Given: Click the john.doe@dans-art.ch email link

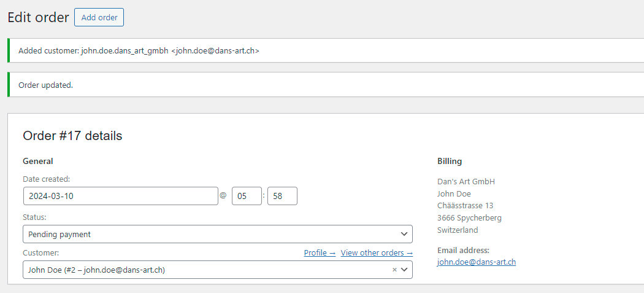Looking at the screenshot, I should tap(477, 262).
